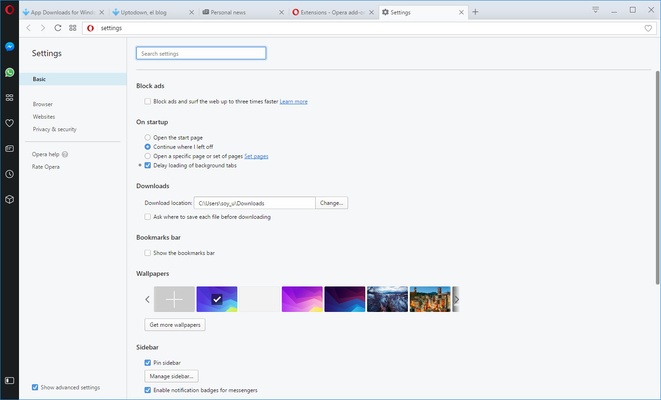Click the Opera icon in address bar
Screen dimensions: 661x400
(x=90, y=28)
